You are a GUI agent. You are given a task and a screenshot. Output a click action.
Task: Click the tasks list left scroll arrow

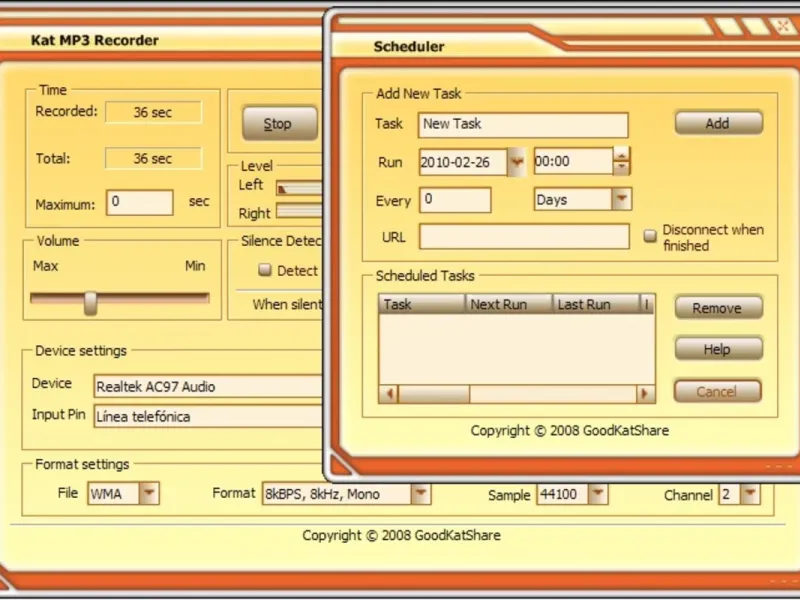pos(389,394)
